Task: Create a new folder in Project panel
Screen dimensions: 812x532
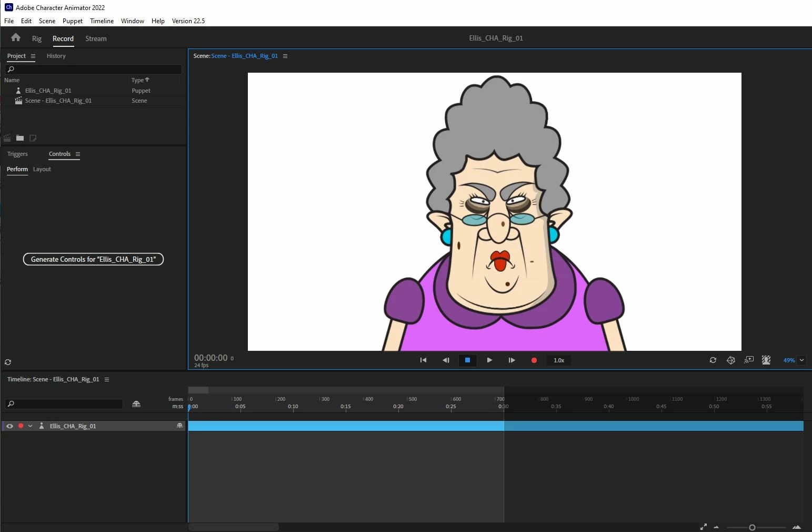Action: (x=20, y=138)
